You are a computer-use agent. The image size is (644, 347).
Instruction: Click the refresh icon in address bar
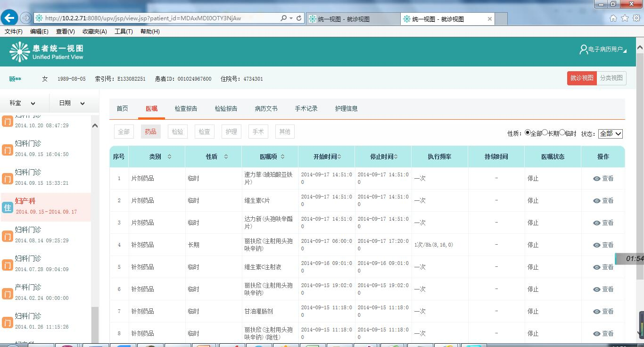point(299,18)
